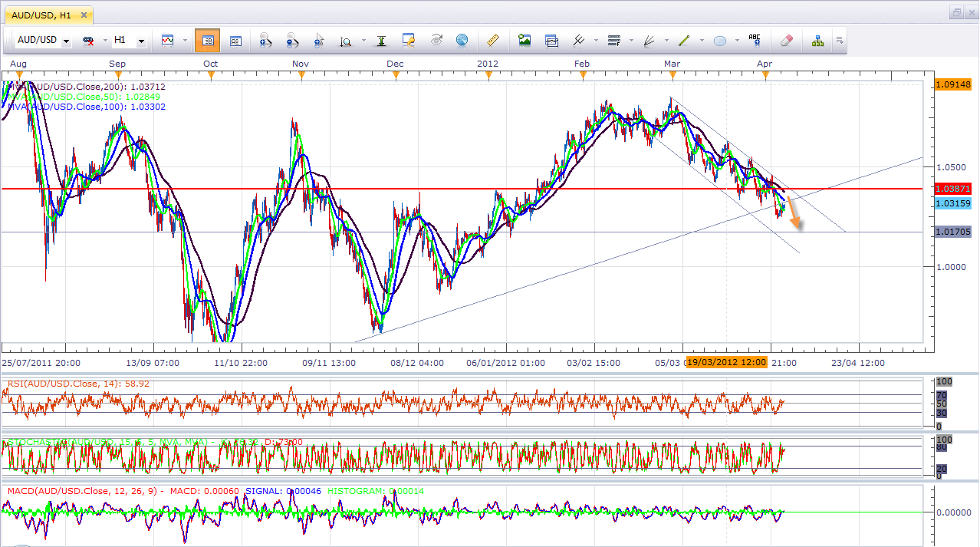Viewport: 980px width, 547px height.
Task: Click the restore window button in title bar
Action: (957, 12)
